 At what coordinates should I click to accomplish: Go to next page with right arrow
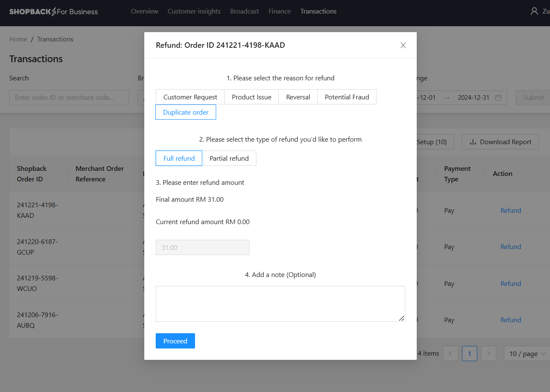(488, 354)
